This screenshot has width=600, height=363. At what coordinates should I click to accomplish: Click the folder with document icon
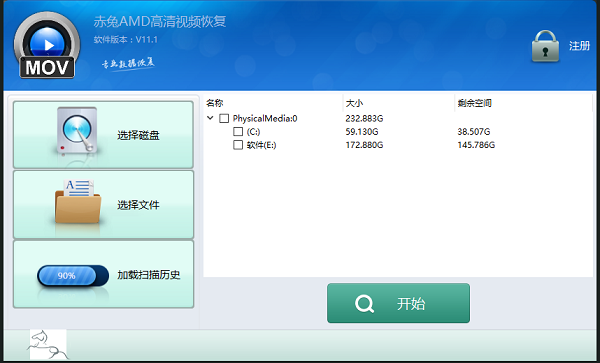coord(78,202)
